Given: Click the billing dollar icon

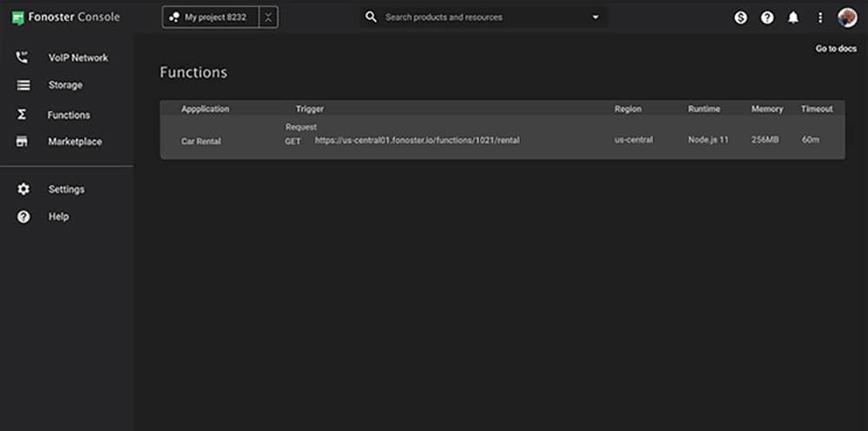Looking at the screenshot, I should pyautogui.click(x=740, y=17).
